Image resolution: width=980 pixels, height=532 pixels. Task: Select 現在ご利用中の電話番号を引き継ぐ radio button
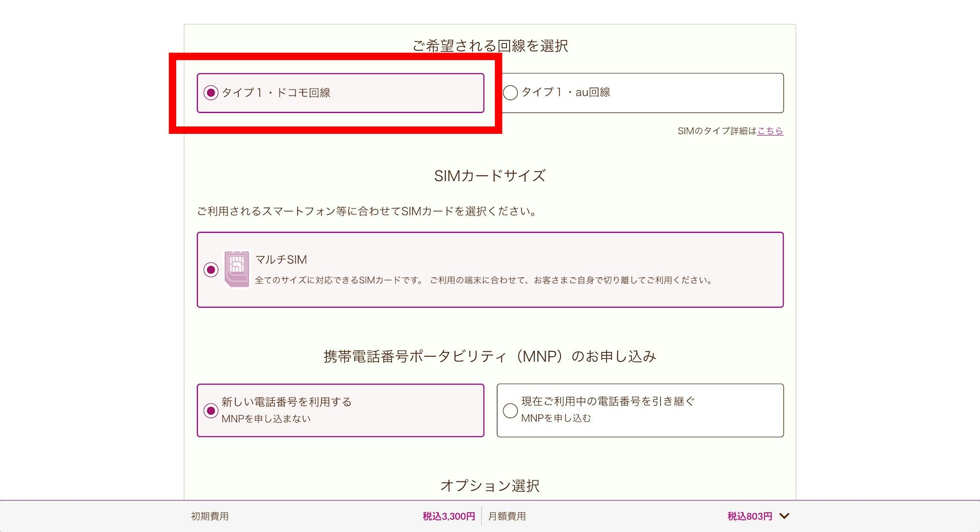pyautogui.click(x=510, y=411)
